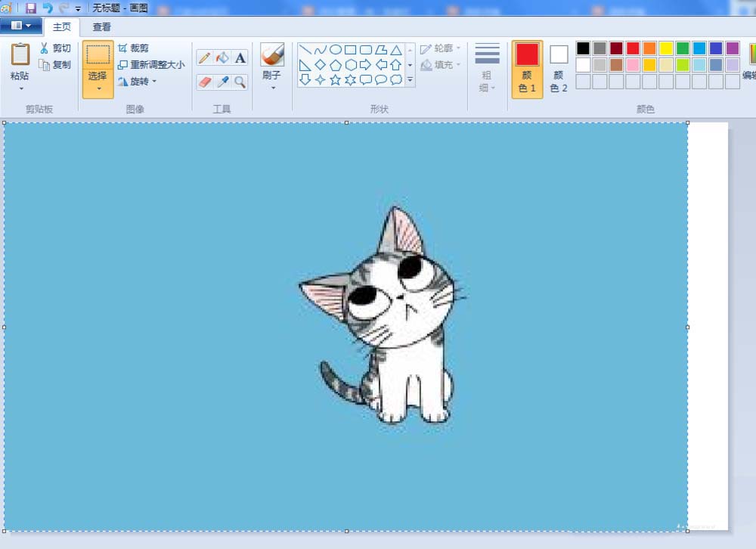The image size is (756, 549).
Task: Pick the orange color swatch
Action: [649, 48]
